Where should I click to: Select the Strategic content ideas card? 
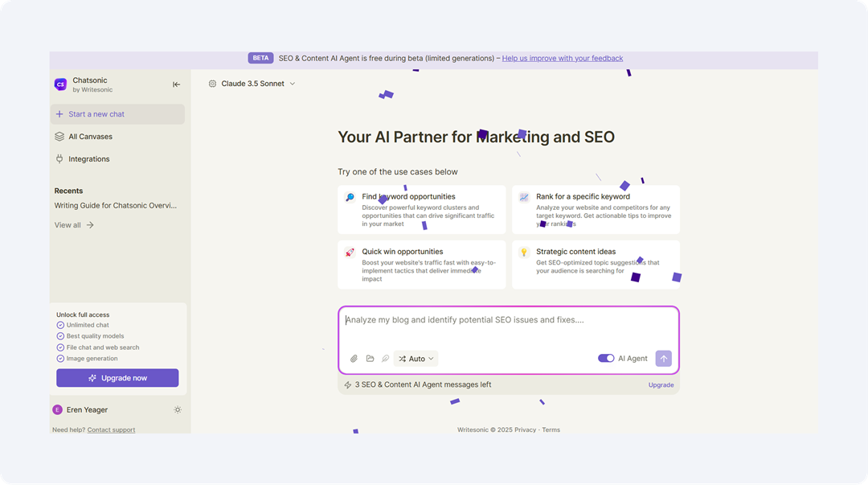tap(596, 265)
